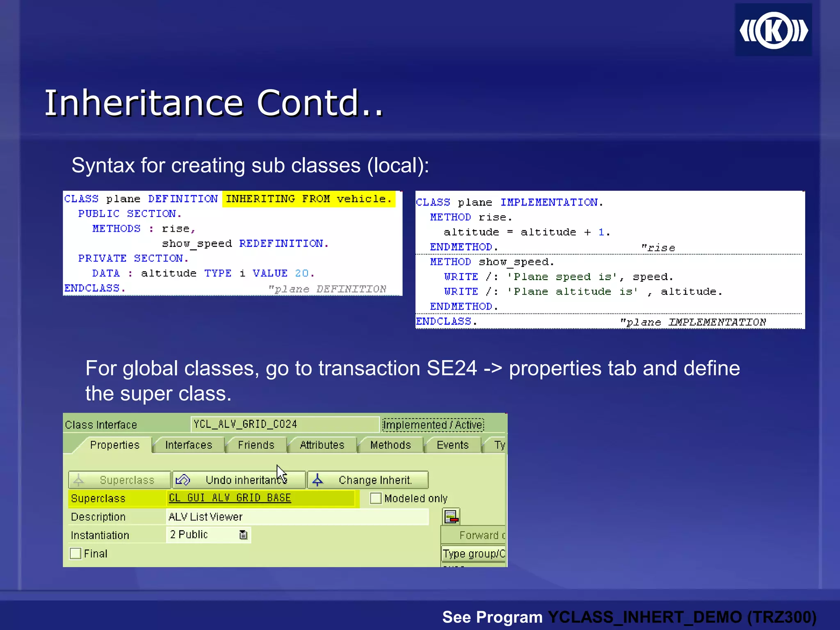Click the Class Interface name field
The image size is (840, 630).
click(x=285, y=424)
